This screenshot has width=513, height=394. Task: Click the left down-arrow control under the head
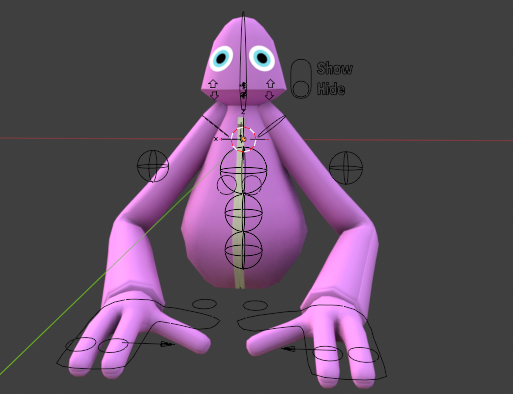coord(214,95)
